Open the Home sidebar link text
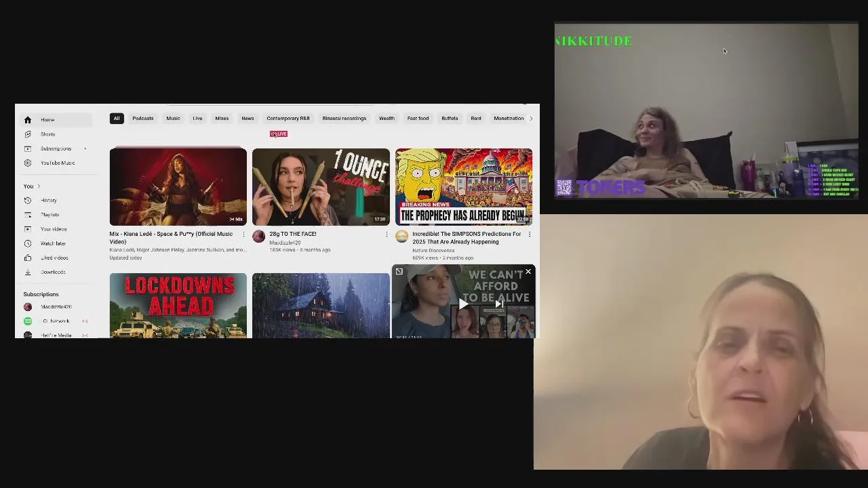 point(47,120)
